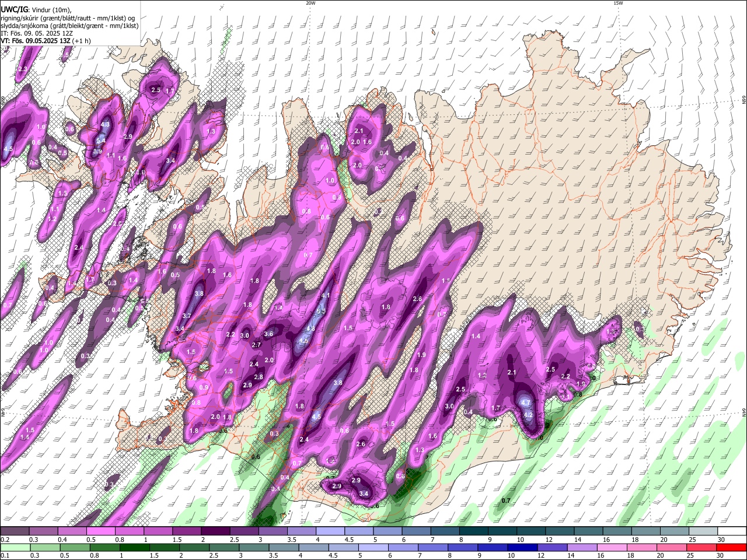Pick the medium green 0.5 swatch in the lower legend
The height and width of the screenshot is (560, 747).
point(75,548)
